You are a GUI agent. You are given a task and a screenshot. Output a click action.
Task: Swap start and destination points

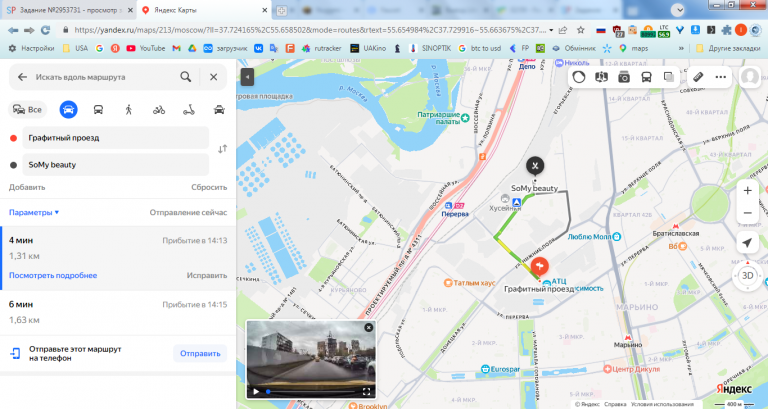pos(222,149)
